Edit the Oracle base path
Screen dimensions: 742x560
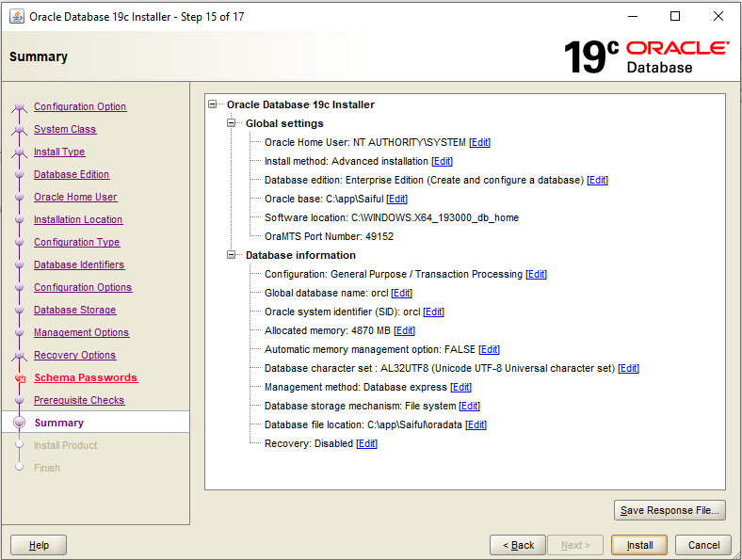pyautogui.click(x=396, y=200)
